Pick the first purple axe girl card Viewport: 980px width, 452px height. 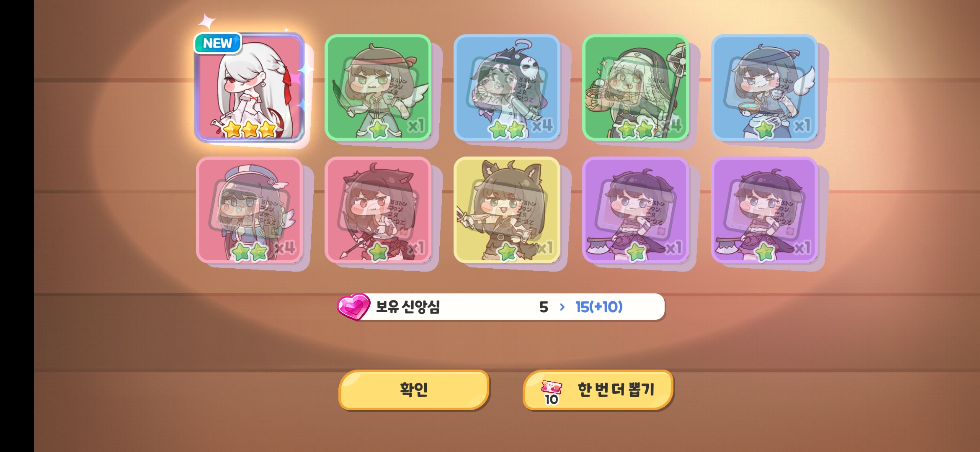point(636,210)
